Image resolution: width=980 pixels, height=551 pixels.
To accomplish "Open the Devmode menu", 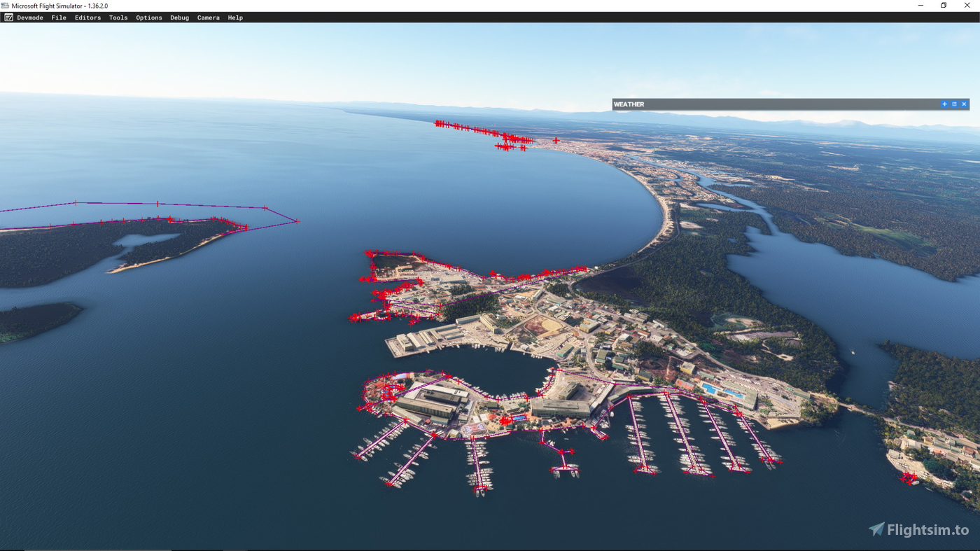I will (29, 18).
